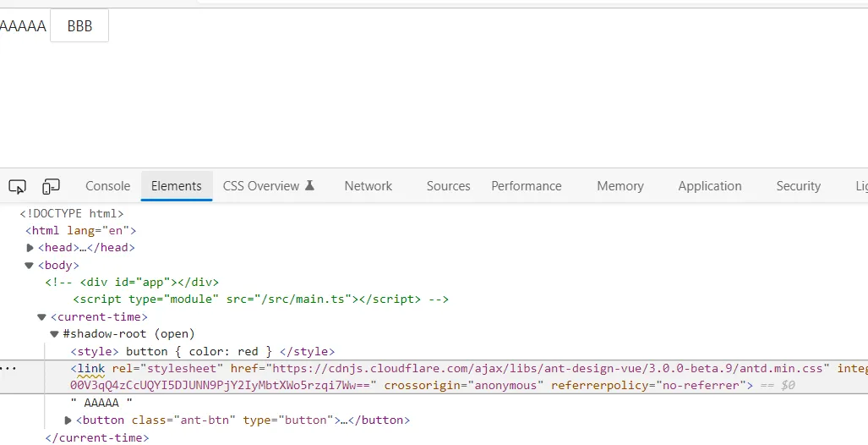Open the Security tab

click(798, 186)
